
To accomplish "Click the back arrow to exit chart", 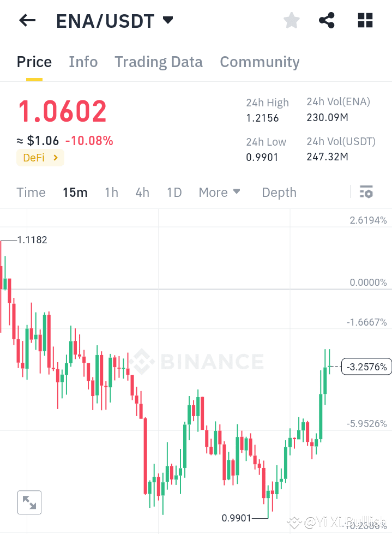I will (x=26, y=20).
